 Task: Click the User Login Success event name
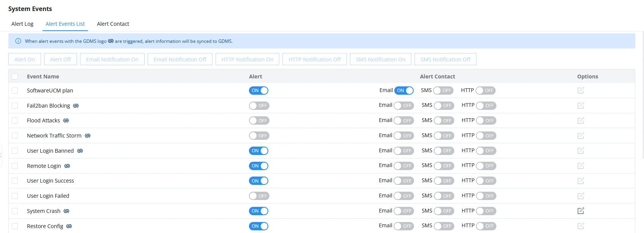click(x=50, y=181)
